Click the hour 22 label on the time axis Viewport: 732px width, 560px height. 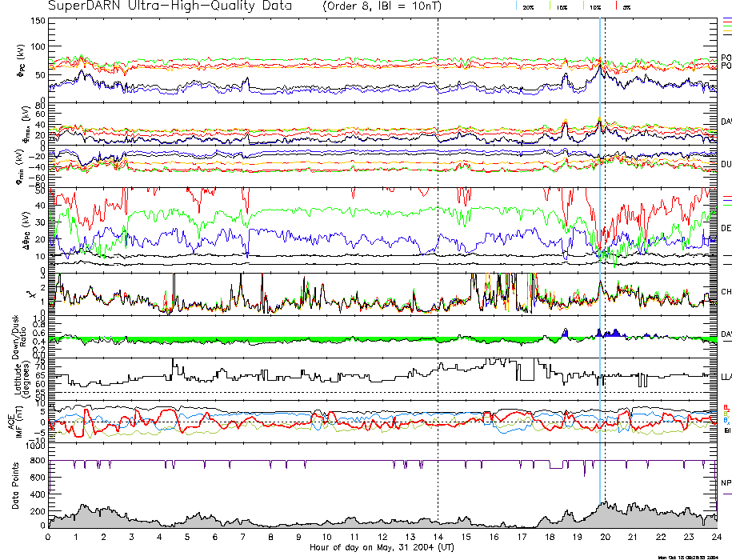661,537
